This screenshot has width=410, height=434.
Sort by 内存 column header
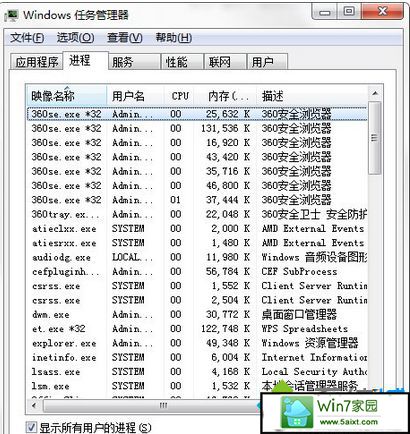pos(226,96)
